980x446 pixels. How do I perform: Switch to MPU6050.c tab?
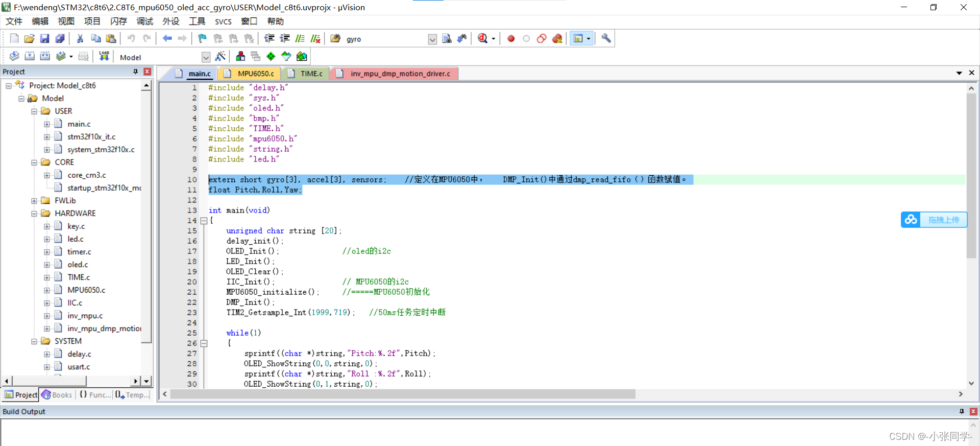[250, 74]
